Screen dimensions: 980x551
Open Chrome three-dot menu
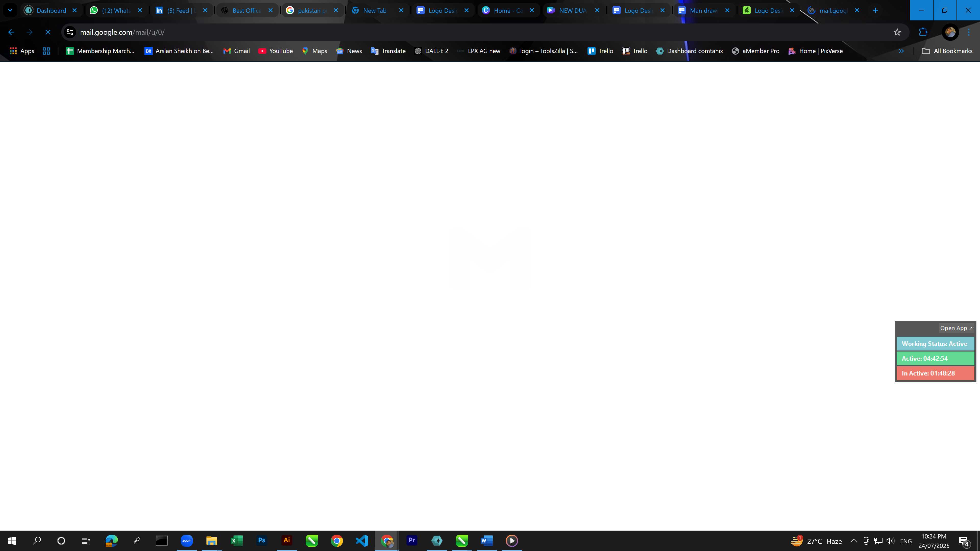(969, 32)
